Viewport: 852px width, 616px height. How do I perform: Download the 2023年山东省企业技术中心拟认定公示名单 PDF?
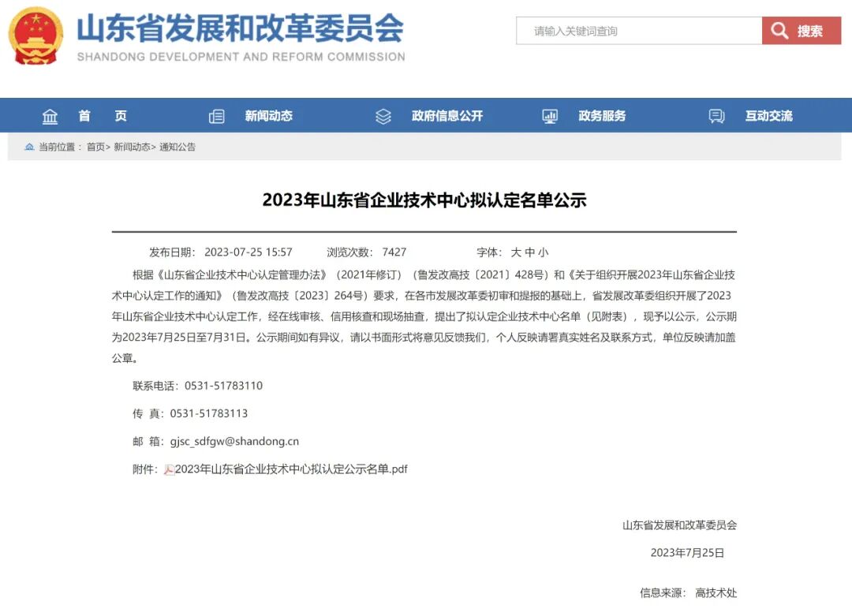292,469
